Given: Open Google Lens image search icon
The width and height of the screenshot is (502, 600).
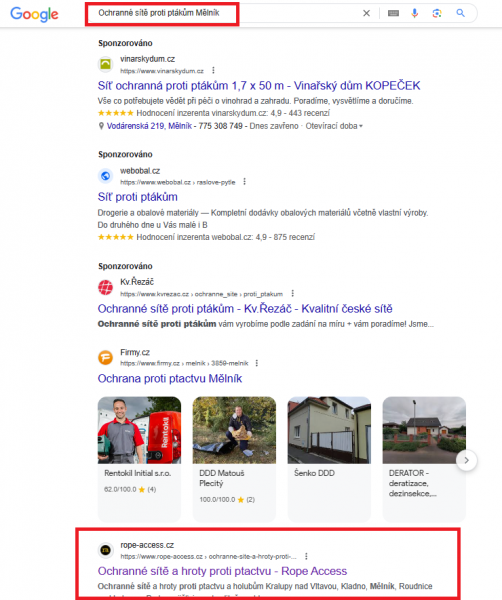Looking at the screenshot, I should pyautogui.click(x=437, y=13).
